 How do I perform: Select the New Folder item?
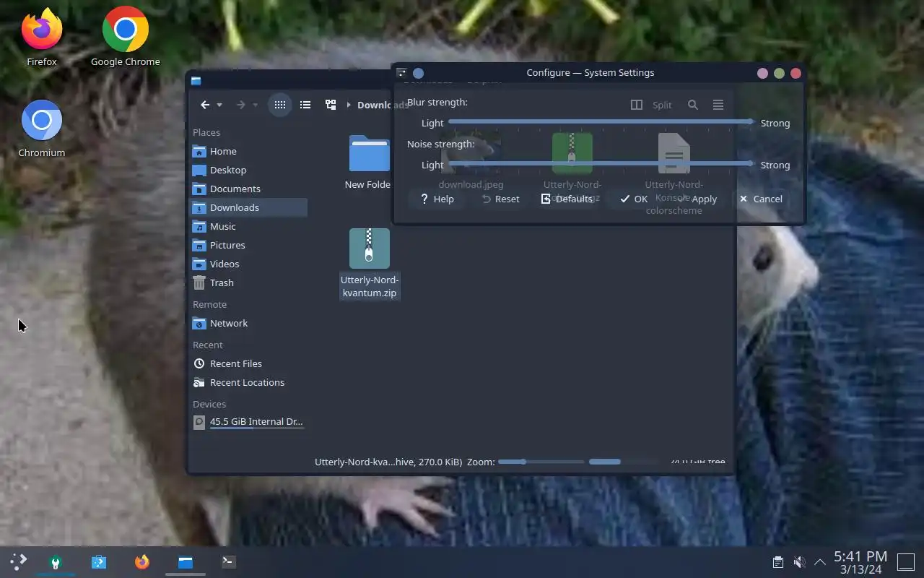point(369,162)
